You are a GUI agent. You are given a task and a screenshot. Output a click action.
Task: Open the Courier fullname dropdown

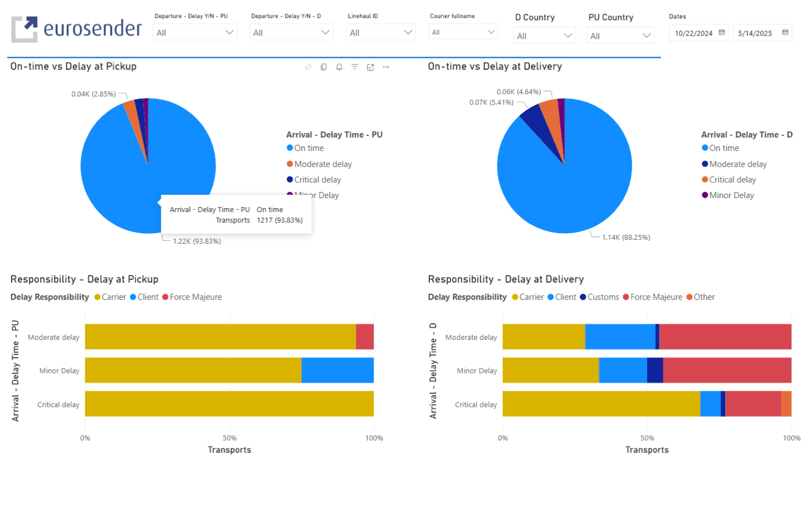(463, 32)
